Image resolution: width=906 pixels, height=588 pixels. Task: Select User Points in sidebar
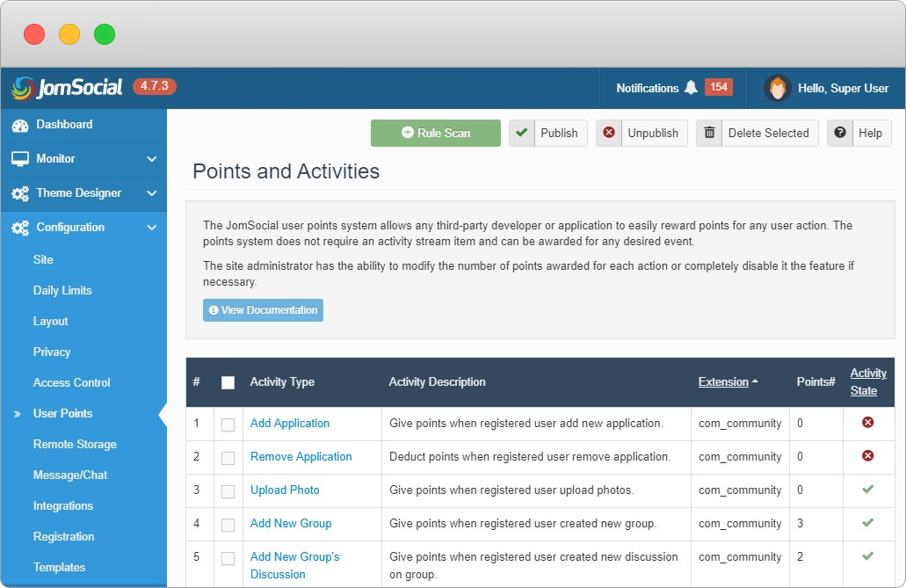pyautogui.click(x=63, y=413)
